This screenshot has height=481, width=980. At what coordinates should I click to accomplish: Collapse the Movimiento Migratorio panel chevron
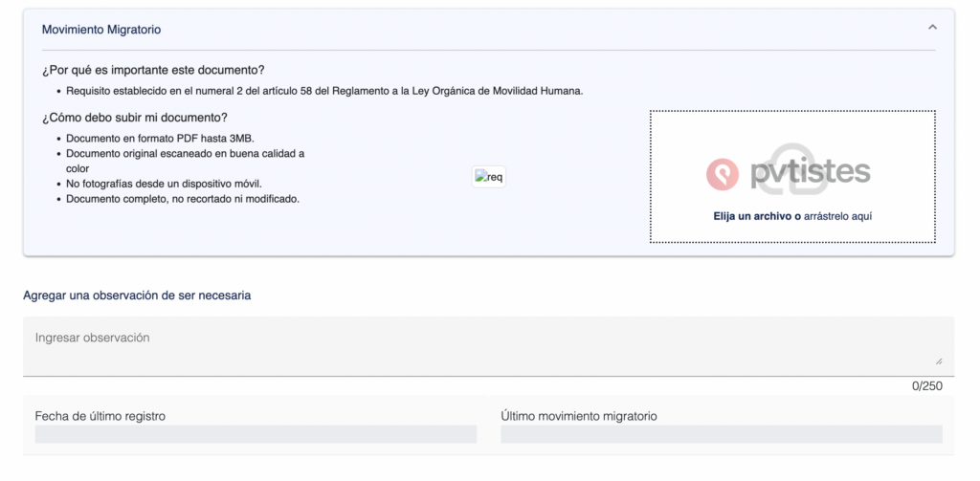[x=932, y=28]
